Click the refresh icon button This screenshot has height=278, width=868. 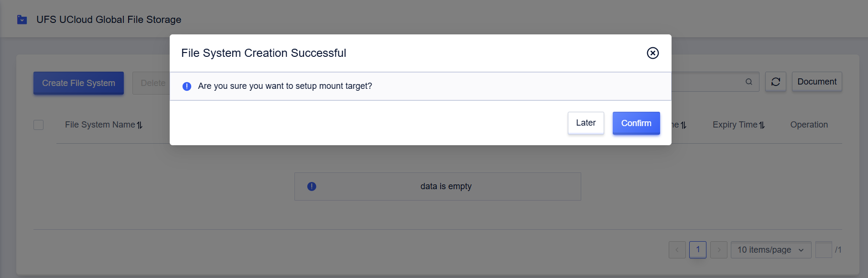(775, 82)
